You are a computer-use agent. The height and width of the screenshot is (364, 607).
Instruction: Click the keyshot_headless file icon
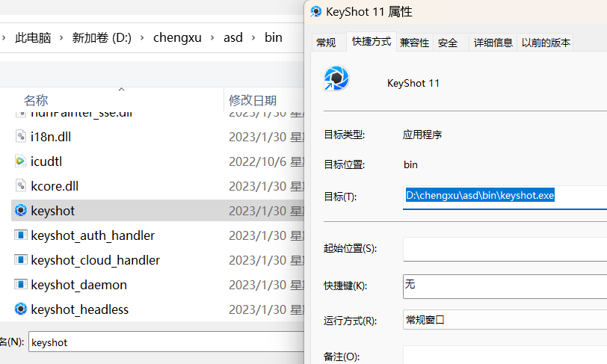point(21,309)
